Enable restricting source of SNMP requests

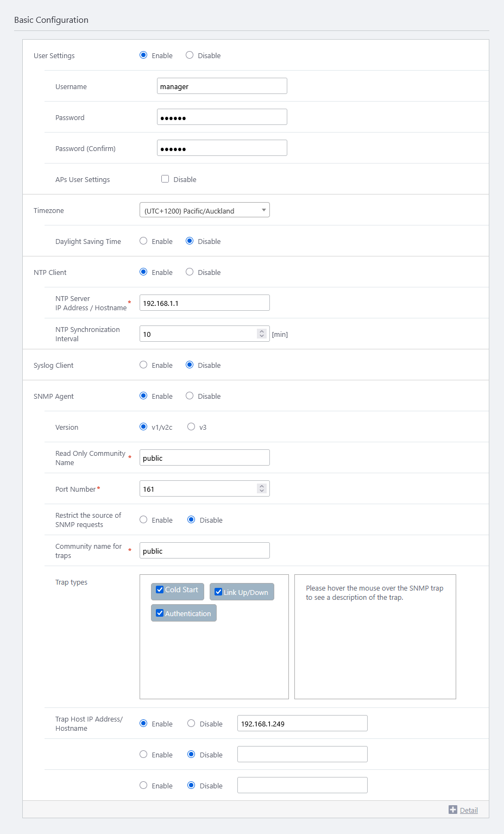pyautogui.click(x=143, y=519)
